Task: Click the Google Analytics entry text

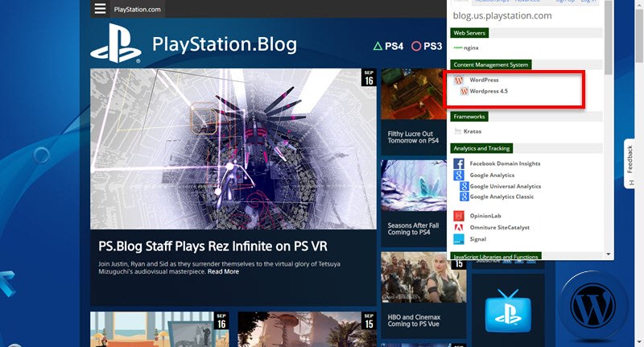Action: 492,175
